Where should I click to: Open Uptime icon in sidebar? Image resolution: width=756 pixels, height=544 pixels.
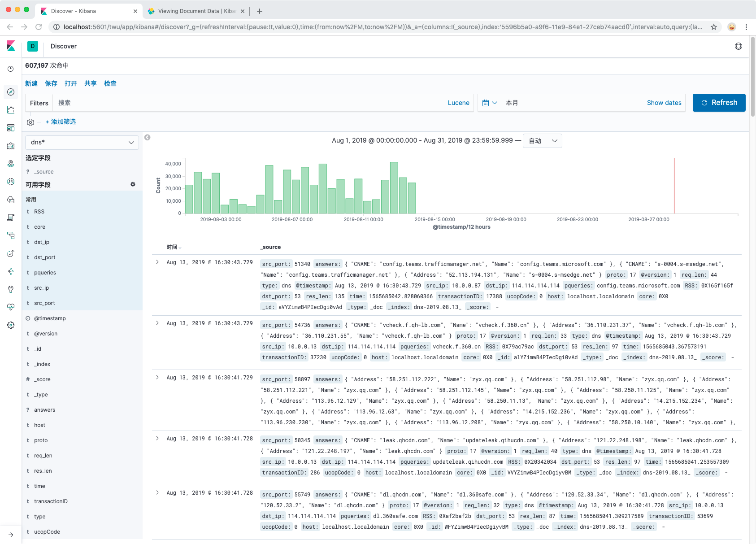[x=11, y=253]
